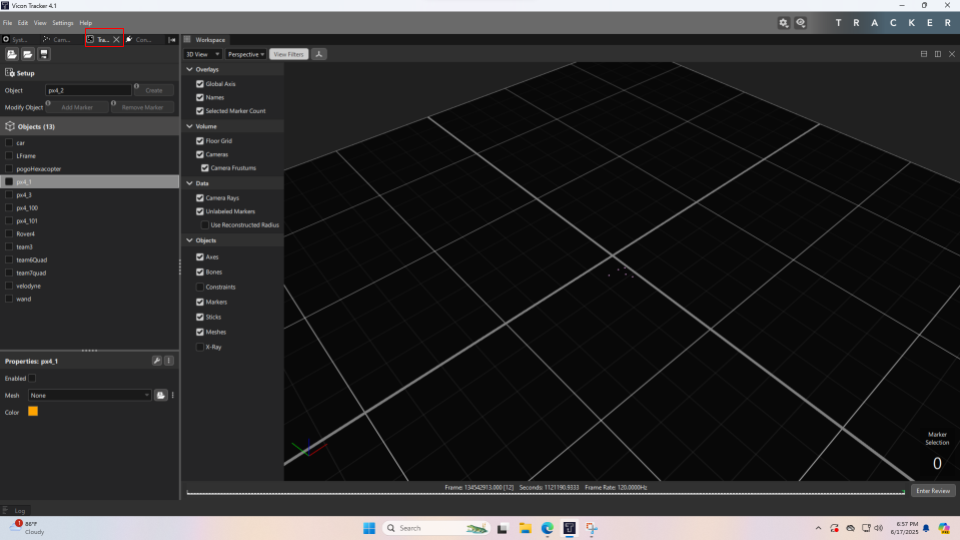
Task: Click the Windows Start button
Action: pyautogui.click(x=369, y=528)
